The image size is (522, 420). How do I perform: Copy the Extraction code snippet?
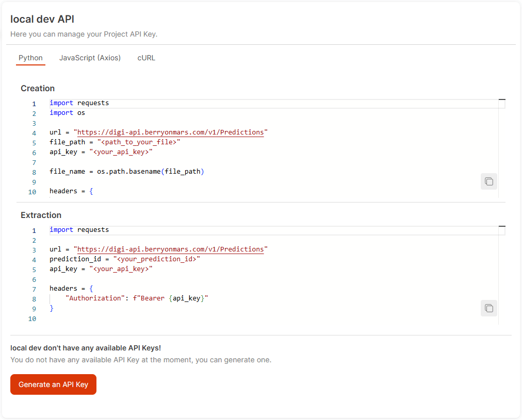point(488,308)
